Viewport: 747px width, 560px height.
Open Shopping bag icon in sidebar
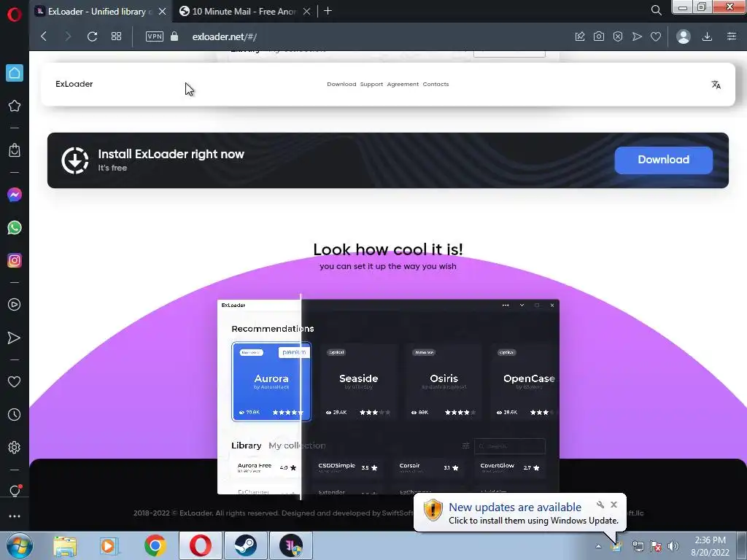15,150
